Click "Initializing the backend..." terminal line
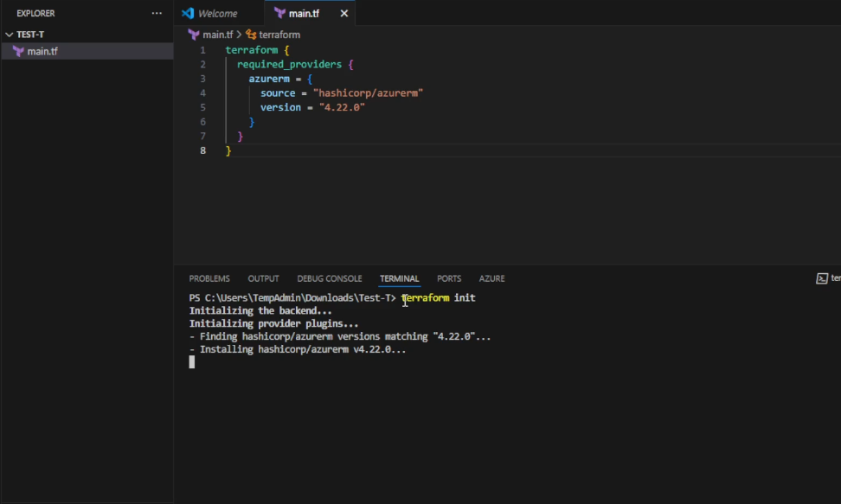841x504 pixels. tap(260, 311)
